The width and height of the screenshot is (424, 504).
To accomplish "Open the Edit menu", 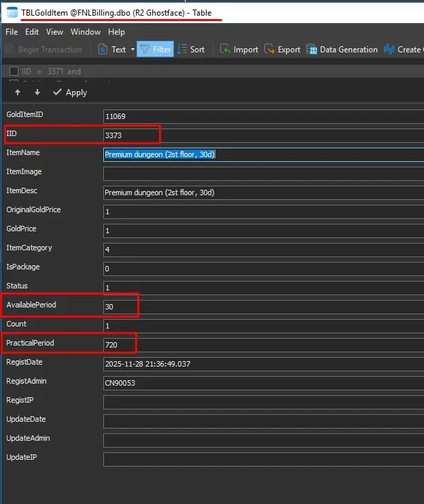I will [x=32, y=32].
